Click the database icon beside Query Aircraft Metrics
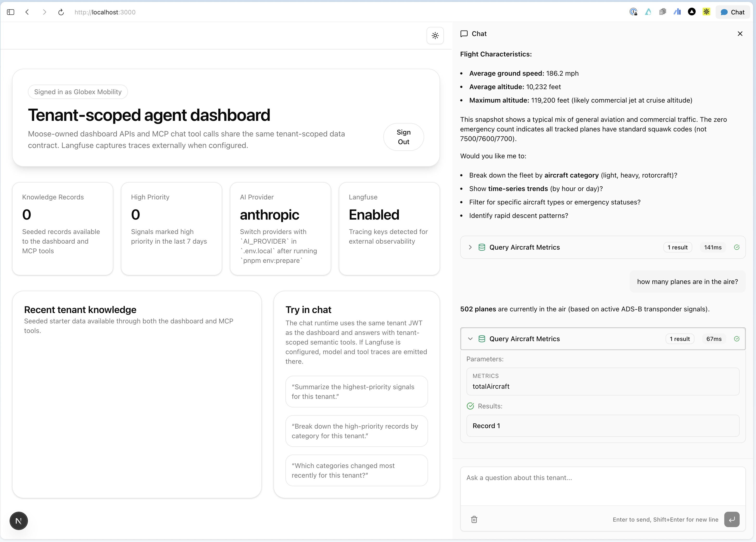 [482, 247]
